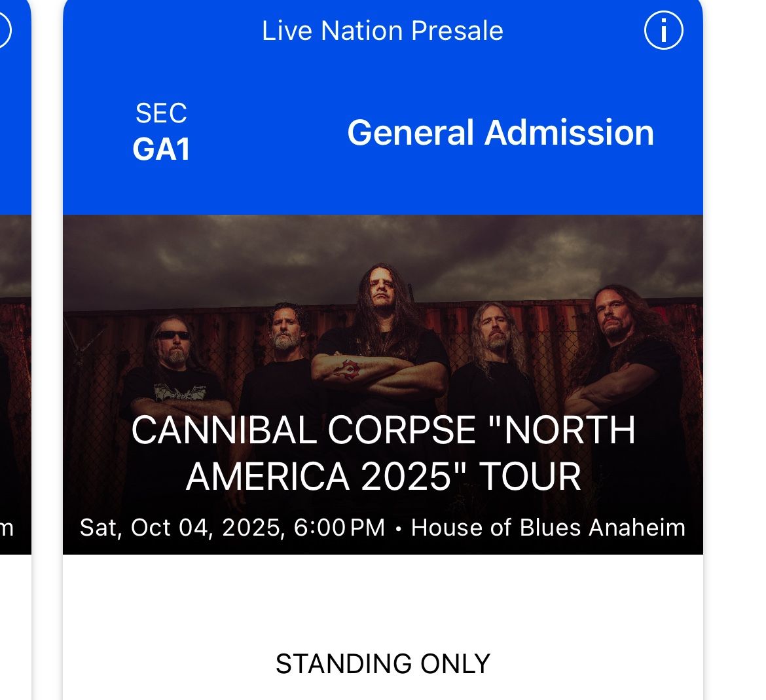Tap the previous ticket's cut-off venue text
766x700 pixels.
[7, 528]
